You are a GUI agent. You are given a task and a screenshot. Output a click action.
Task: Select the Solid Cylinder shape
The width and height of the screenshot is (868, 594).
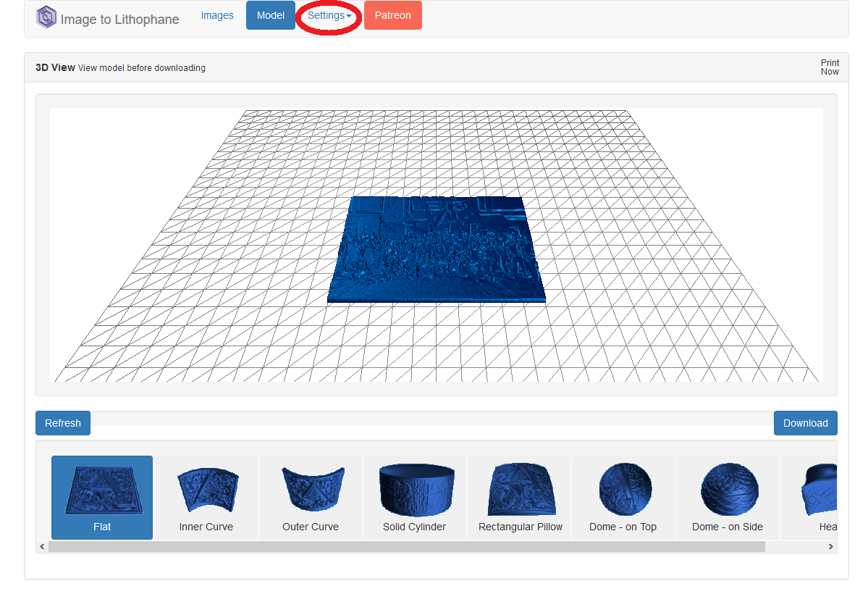414,498
